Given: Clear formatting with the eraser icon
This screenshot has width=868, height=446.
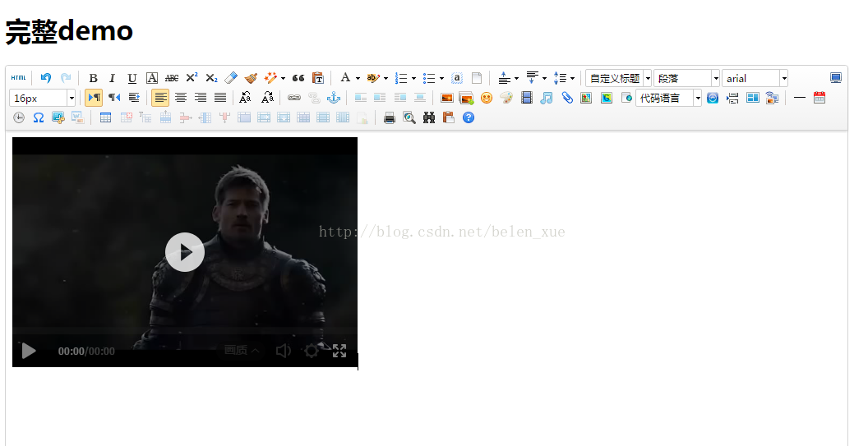Looking at the screenshot, I should coord(231,78).
